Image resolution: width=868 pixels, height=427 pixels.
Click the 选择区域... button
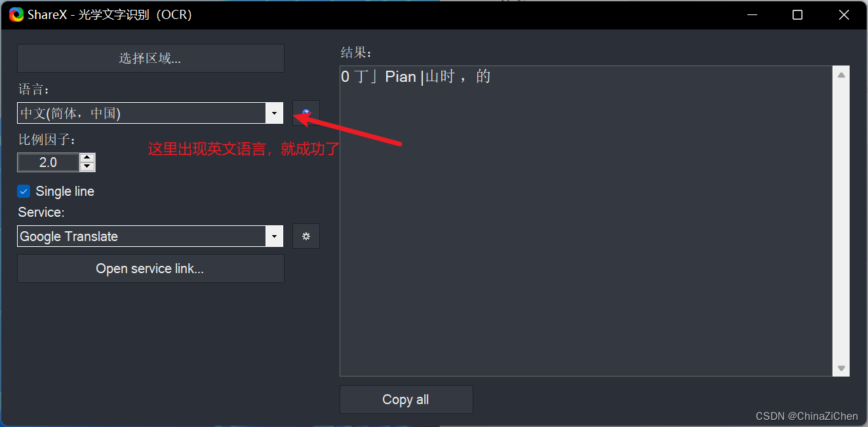click(151, 58)
